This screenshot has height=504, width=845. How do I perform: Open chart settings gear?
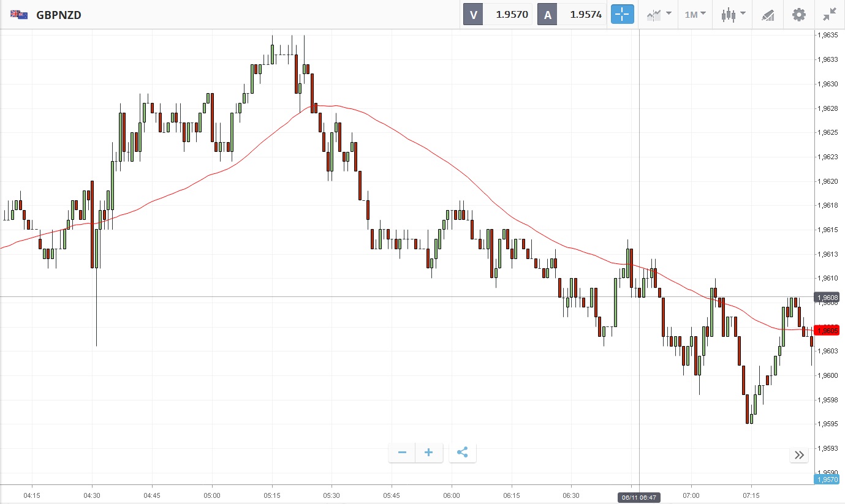799,15
